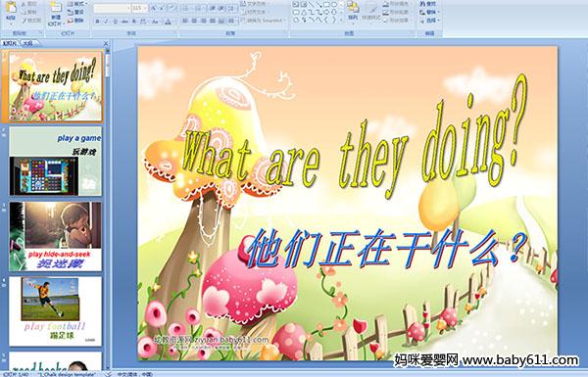Expand the Select dropdown in editing group
Image resolution: width=588 pixels, height=377 pixels.
point(430,21)
